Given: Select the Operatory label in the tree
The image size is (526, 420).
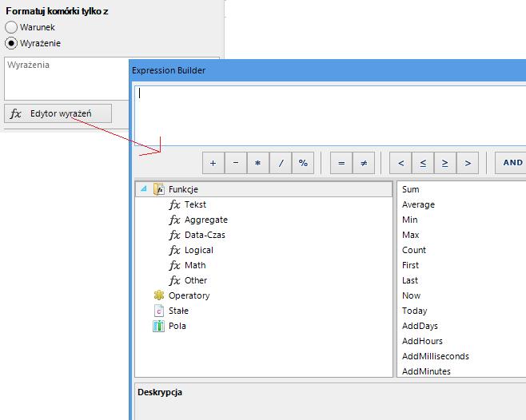Looking at the screenshot, I should click(189, 295).
